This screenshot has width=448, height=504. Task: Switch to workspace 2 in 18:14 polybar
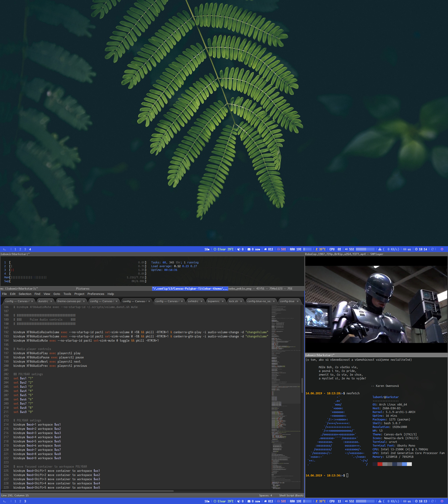click(20, 249)
